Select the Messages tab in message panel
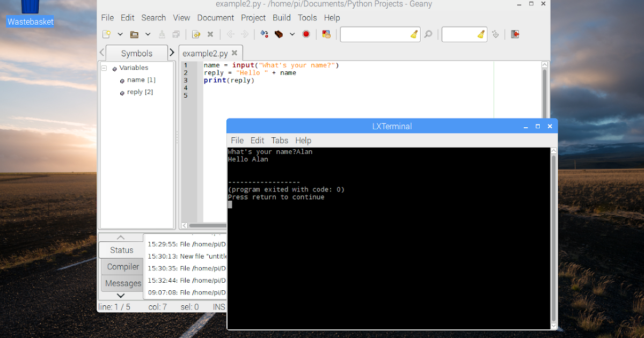644x338 pixels. (x=123, y=283)
